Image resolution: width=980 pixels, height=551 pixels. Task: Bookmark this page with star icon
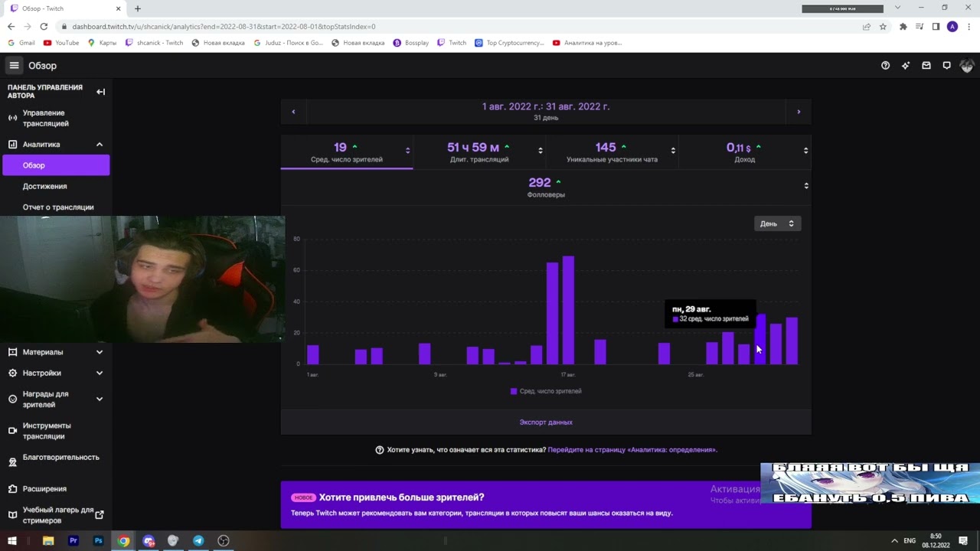tap(883, 27)
